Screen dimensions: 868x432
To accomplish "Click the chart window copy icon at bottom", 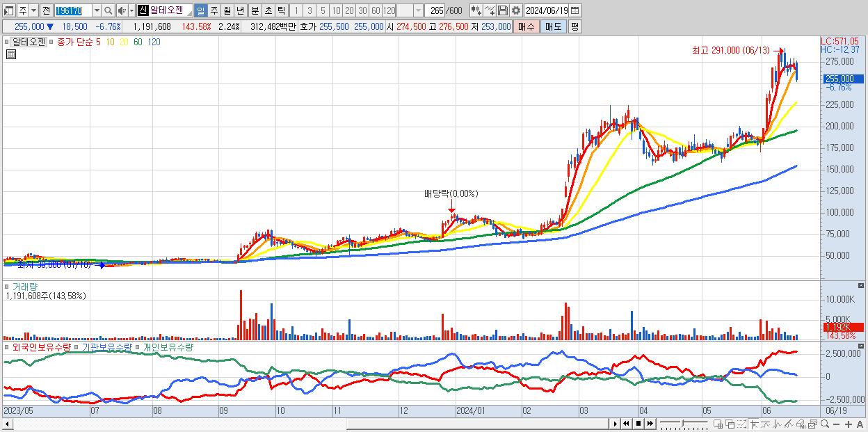I will 813,424.
